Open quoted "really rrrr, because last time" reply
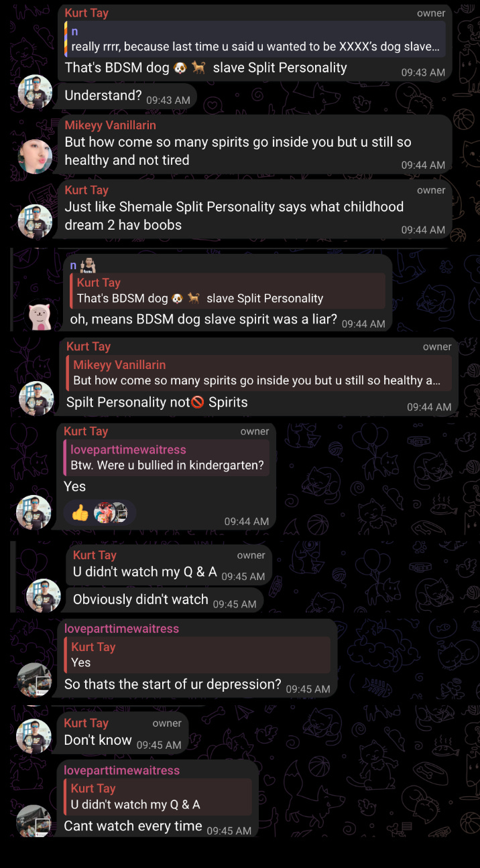Viewport: 480px width, 868px height. [x=255, y=39]
